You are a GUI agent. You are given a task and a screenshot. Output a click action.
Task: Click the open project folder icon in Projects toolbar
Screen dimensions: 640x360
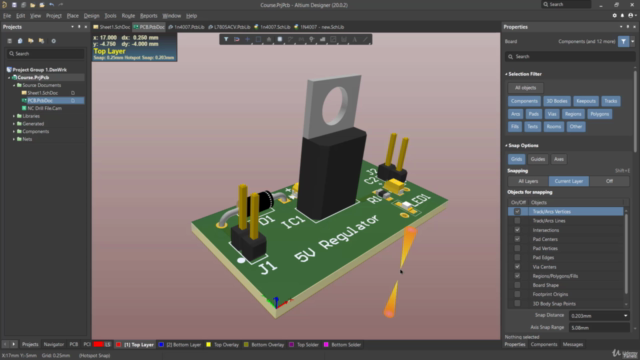tap(31, 41)
